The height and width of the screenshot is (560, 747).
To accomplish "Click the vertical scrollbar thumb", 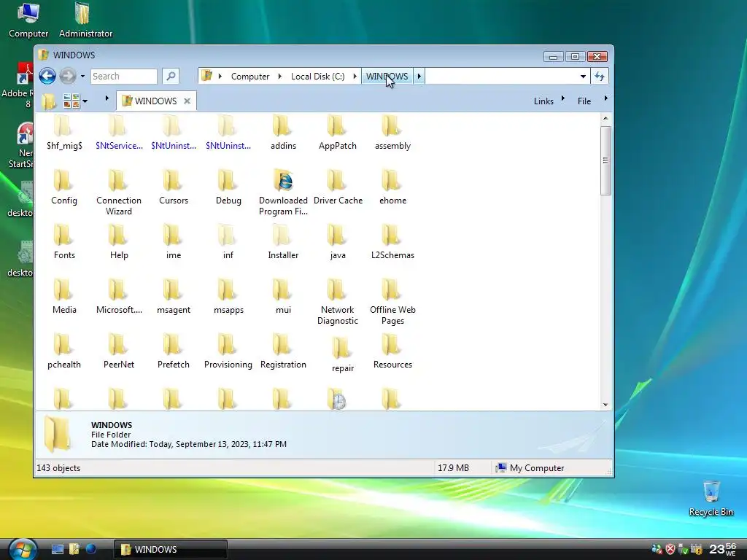I will [x=605, y=160].
